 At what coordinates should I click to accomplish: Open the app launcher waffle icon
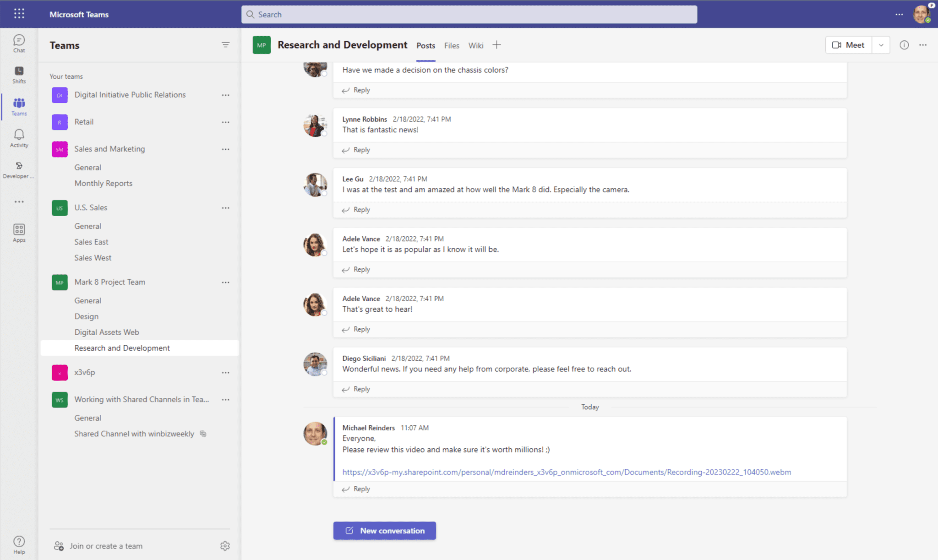coord(19,14)
